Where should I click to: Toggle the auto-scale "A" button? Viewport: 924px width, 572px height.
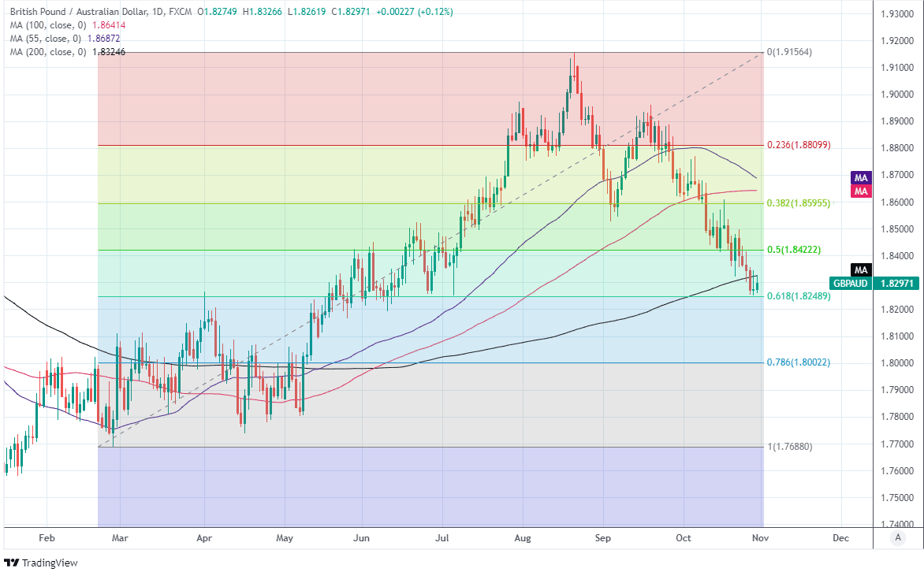coord(897,537)
